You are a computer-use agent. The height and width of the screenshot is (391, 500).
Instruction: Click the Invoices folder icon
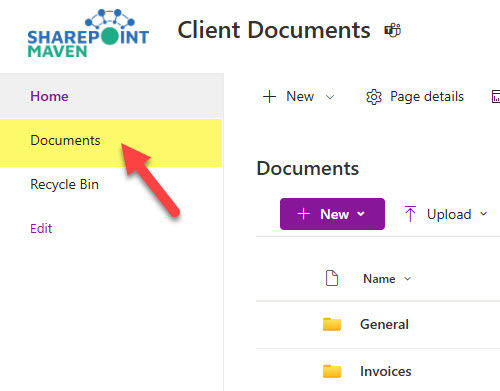tap(332, 371)
